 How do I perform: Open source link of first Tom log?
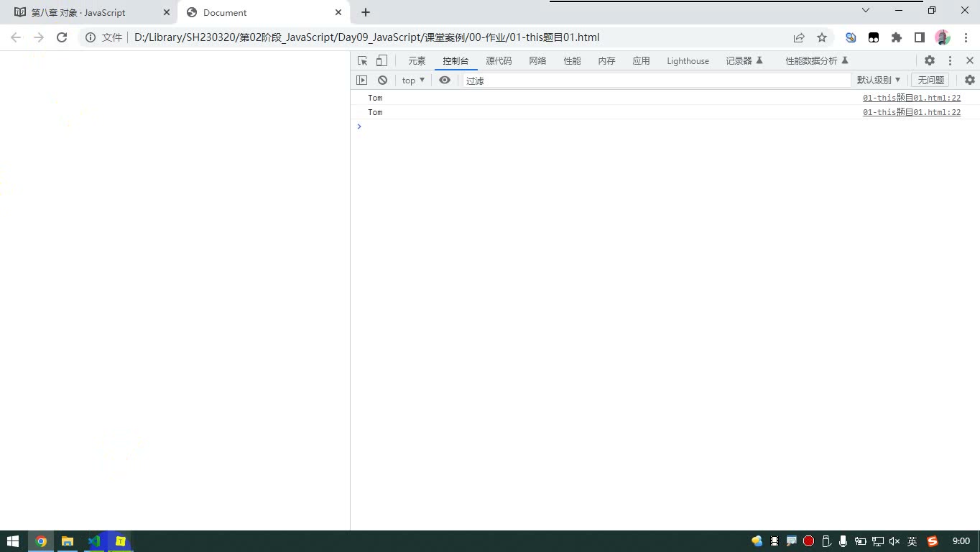click(912, 98)
